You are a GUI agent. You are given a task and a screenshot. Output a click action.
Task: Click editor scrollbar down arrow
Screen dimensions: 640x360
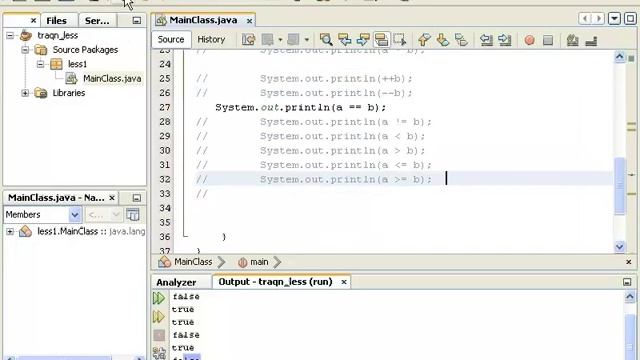(x=620, y=246)
